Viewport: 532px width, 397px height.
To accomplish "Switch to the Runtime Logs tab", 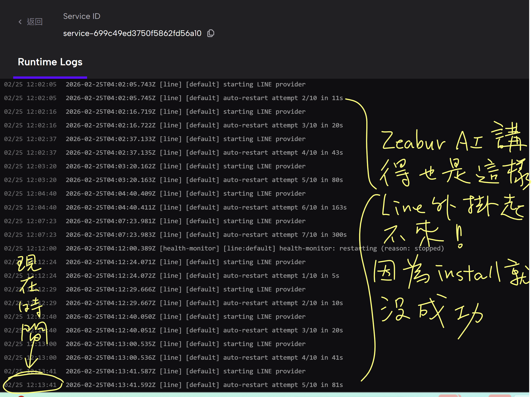I will point(50,62).
